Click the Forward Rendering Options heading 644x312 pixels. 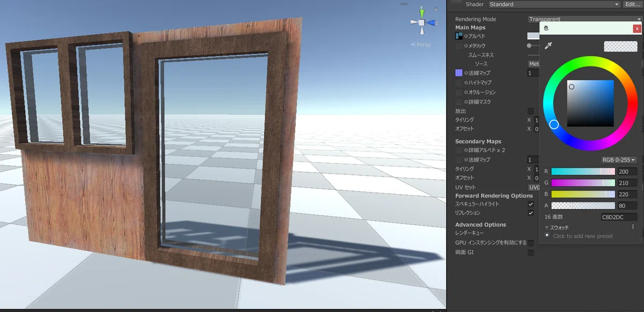[x=494, y=196]
